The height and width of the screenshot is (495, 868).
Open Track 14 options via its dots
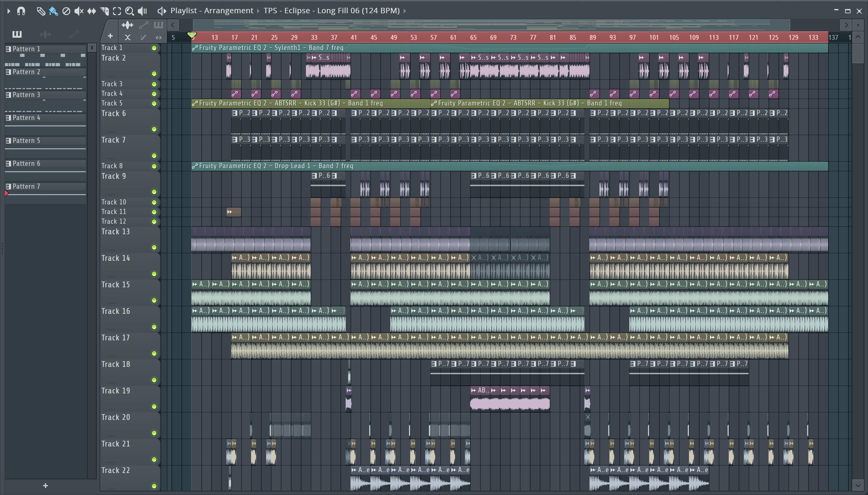[x=112, y=276]
